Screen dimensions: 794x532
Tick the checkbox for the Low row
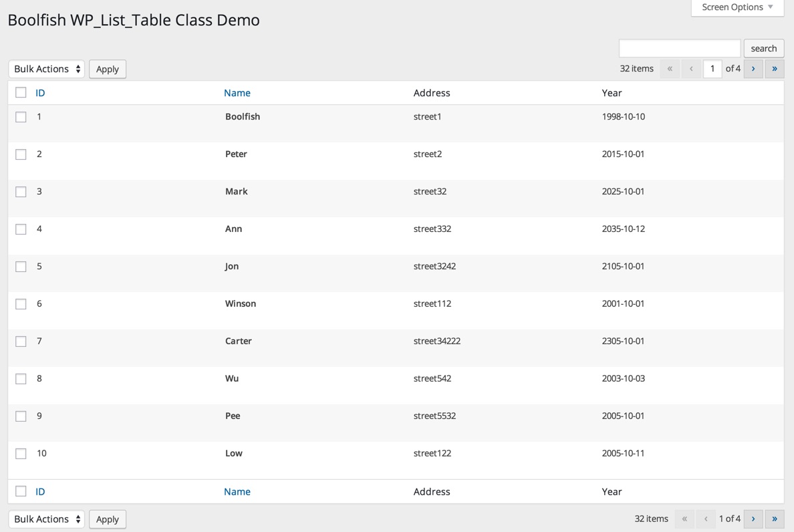click(x=21, y=454)
